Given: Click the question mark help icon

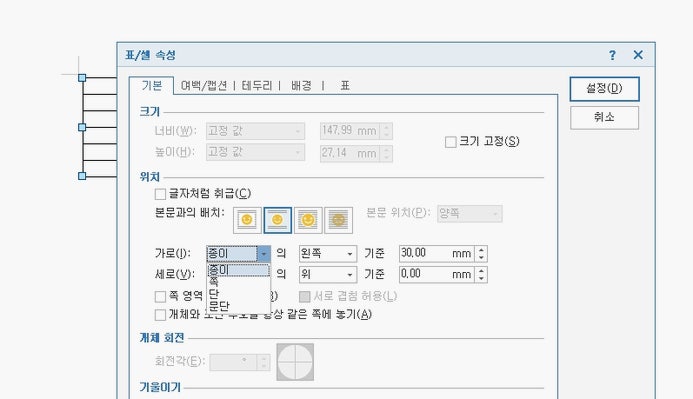Looking at the screenshot, I should [x=612, y=55].
